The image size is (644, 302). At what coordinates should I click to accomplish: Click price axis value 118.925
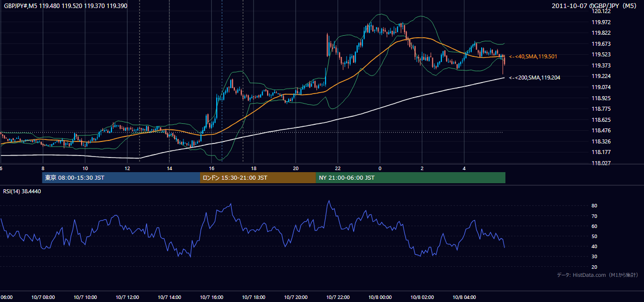coord(601,98)
